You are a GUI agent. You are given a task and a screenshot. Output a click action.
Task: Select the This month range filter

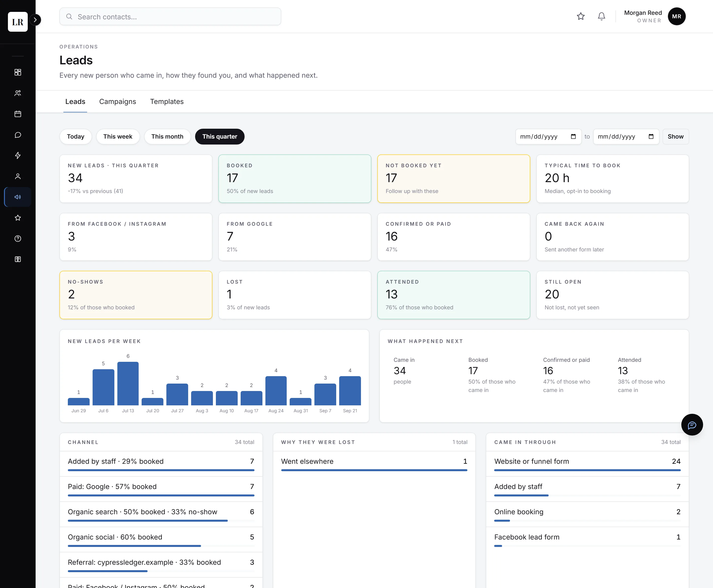click(167, 137)
